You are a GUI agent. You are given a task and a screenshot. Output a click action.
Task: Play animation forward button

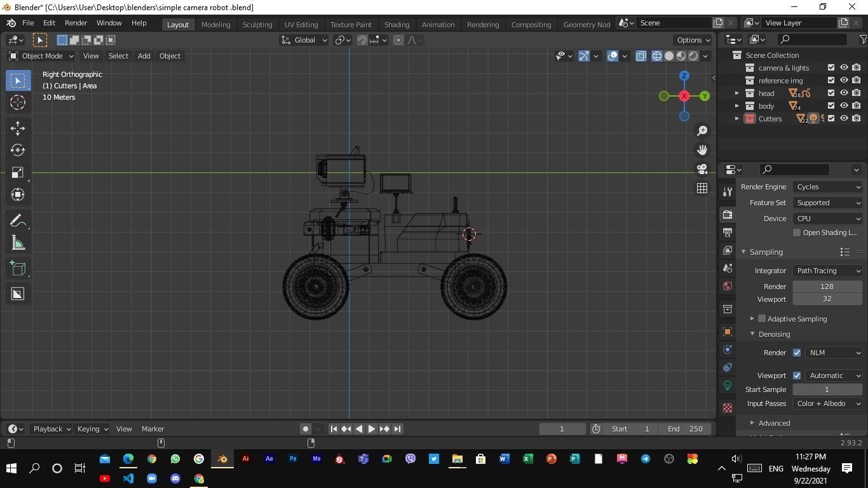coord(372,429)
